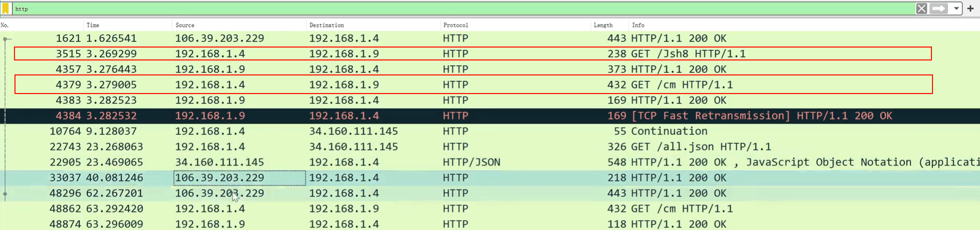Apply the display filter arrow button
The height and width of the screenshot is (230, 980).
[939, 9]
